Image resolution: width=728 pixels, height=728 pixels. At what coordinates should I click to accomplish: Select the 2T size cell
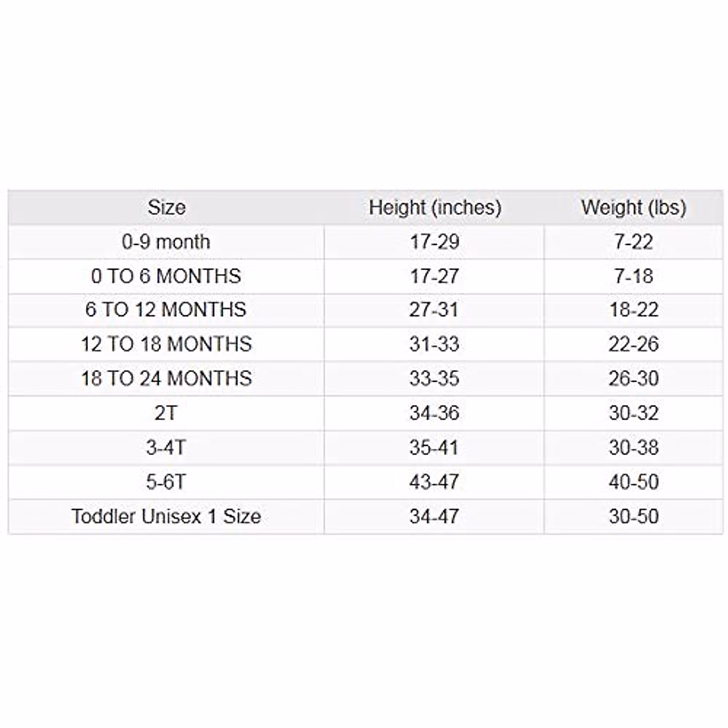[166, 413]
